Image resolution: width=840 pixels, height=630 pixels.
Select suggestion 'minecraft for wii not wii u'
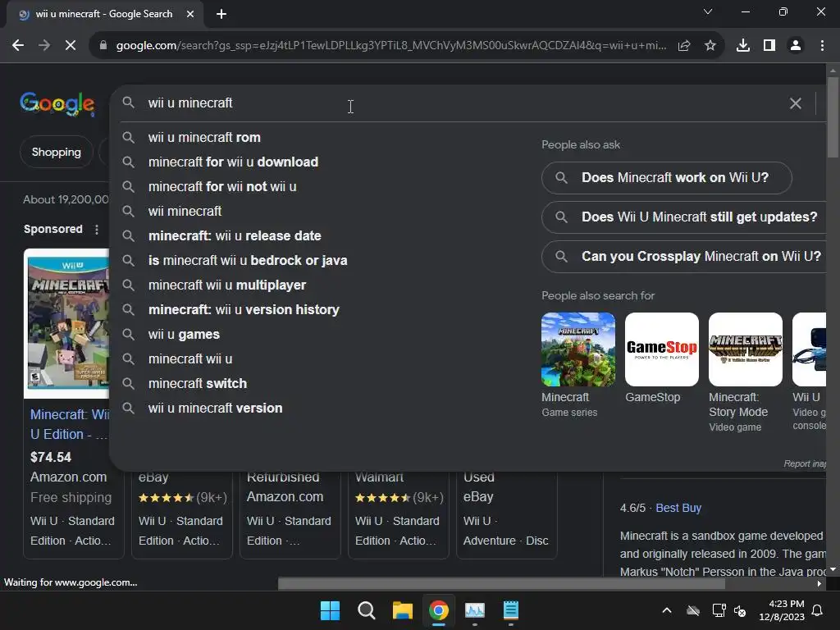(x=222, y=187)
